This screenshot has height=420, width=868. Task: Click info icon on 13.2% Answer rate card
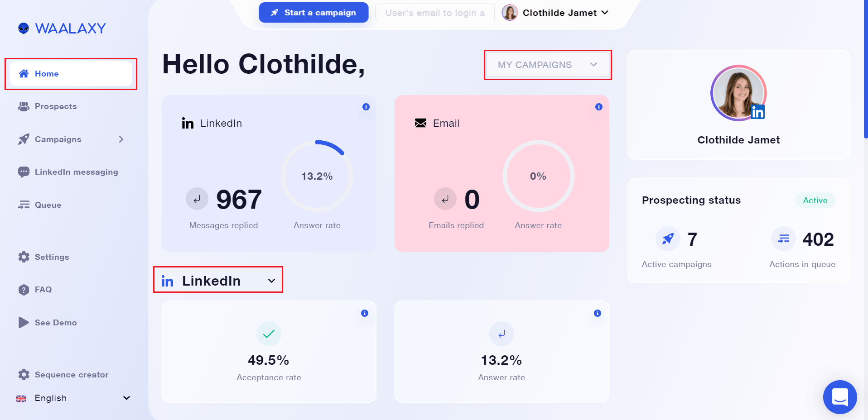(598, 313)
